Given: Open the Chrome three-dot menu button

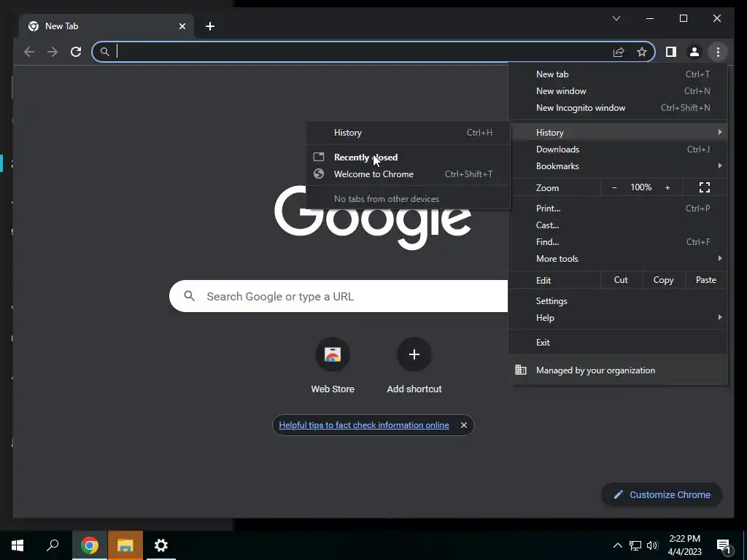Looking at the screenshot, I should (718, 52).
